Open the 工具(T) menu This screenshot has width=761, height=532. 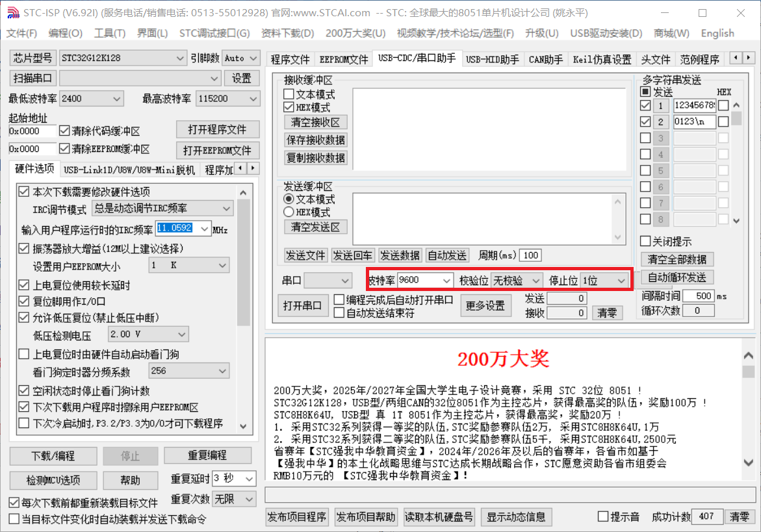click(110, 33)
